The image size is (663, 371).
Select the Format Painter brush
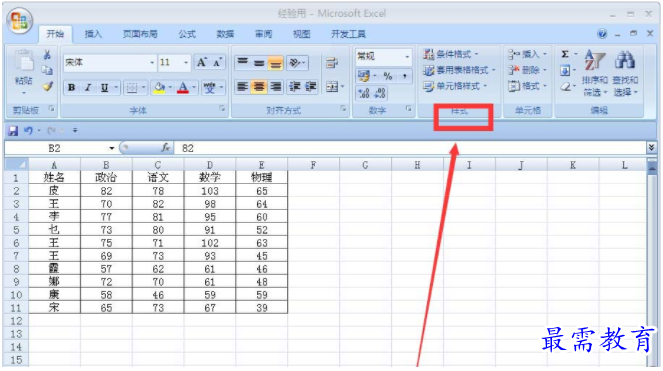pyautogui.click(x=47, y=86)
